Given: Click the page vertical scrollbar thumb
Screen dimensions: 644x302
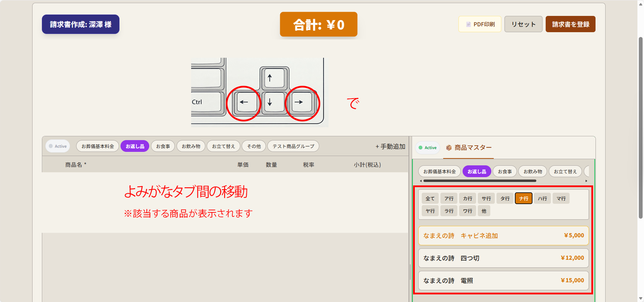Looking at the screenshot, I should click(641, 128).
